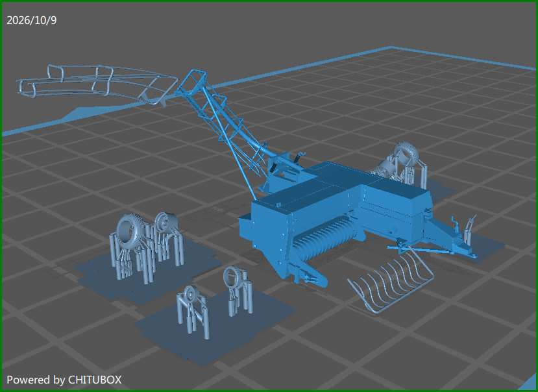Screen dimensions: 538x392
Task: Select the hitch jack lever part
Action: point(469,228)
